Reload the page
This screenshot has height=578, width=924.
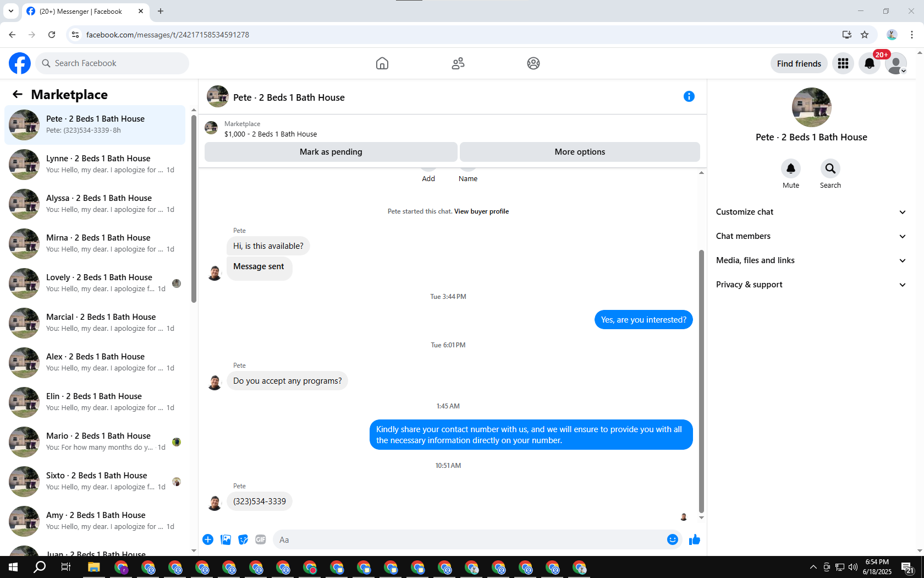point(52,35)
